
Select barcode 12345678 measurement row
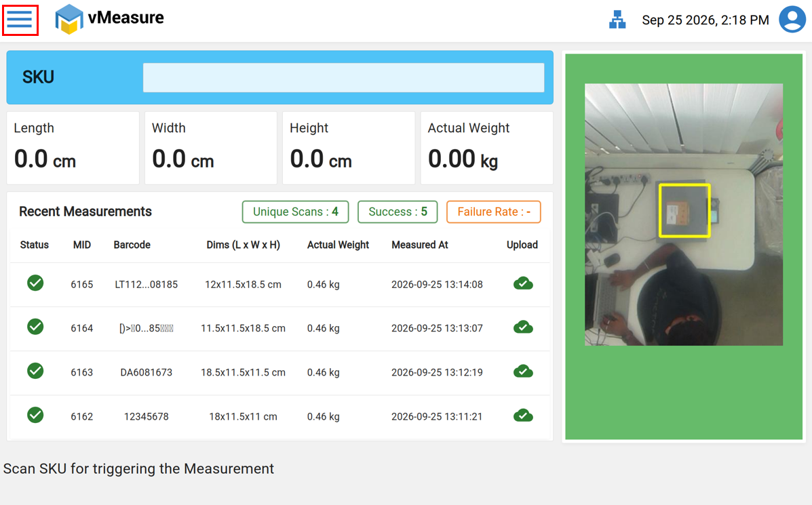(x=279, y=416)
